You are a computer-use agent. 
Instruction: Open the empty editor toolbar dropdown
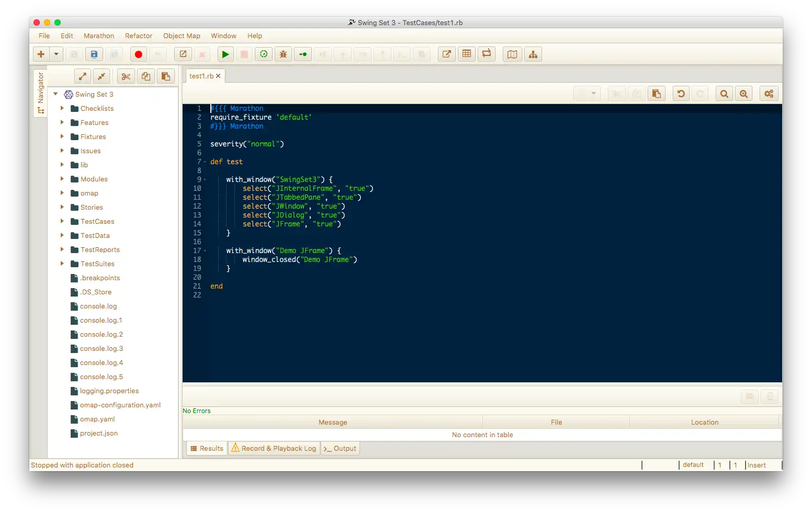tap(587, 94)
